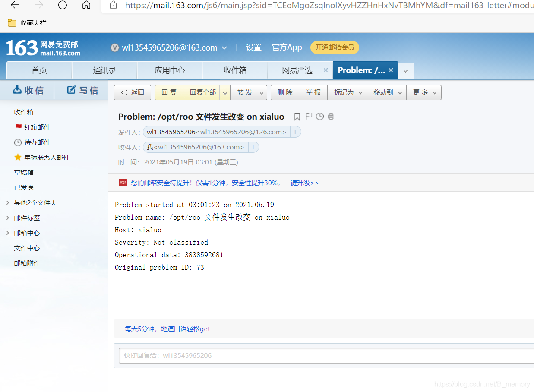534x392 pixels.
Task: Go back with 返回 button
Action: [133, 92]
